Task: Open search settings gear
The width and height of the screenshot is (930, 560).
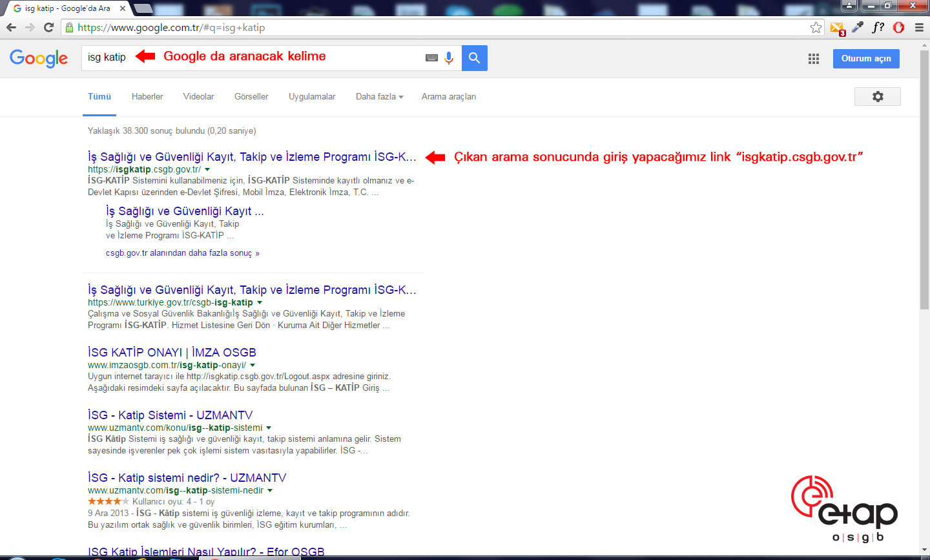Action: coord(878,96)
